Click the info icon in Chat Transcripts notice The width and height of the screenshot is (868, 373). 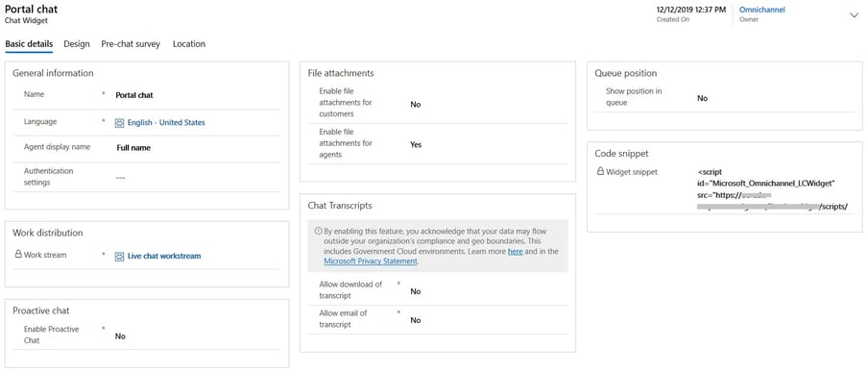[318, 231]
